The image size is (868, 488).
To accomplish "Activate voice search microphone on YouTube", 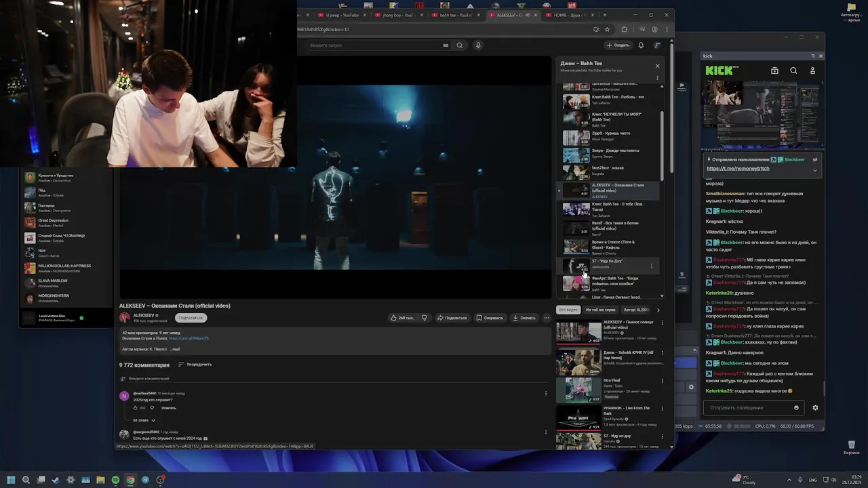I will [478, 45].
